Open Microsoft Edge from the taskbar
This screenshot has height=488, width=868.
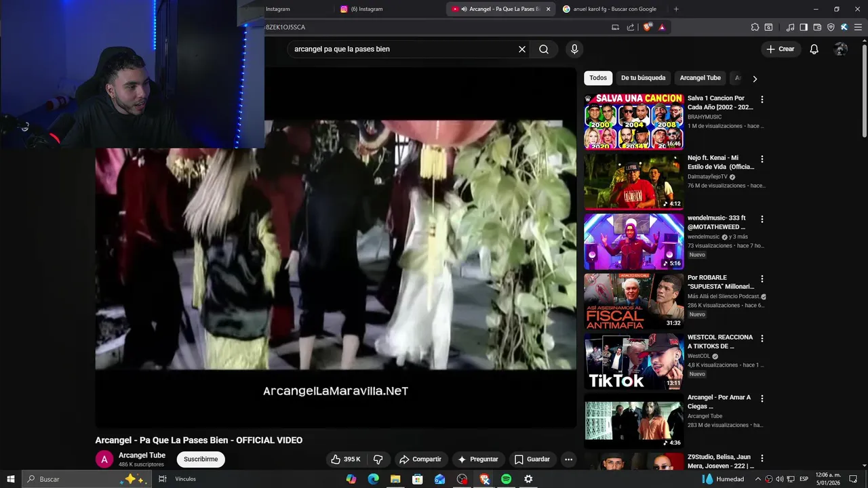coord(373,479)
